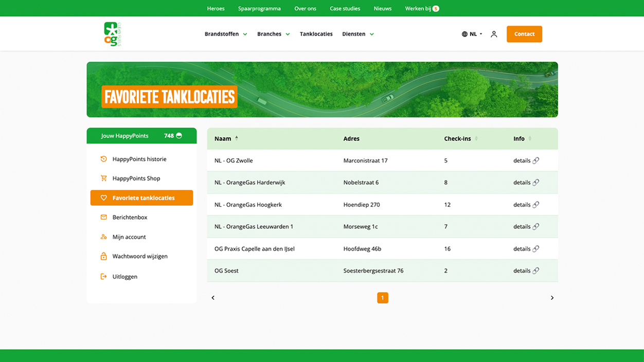Click the address Hoendiep 270
644x362 pixels.
click(x=362, y=205)
